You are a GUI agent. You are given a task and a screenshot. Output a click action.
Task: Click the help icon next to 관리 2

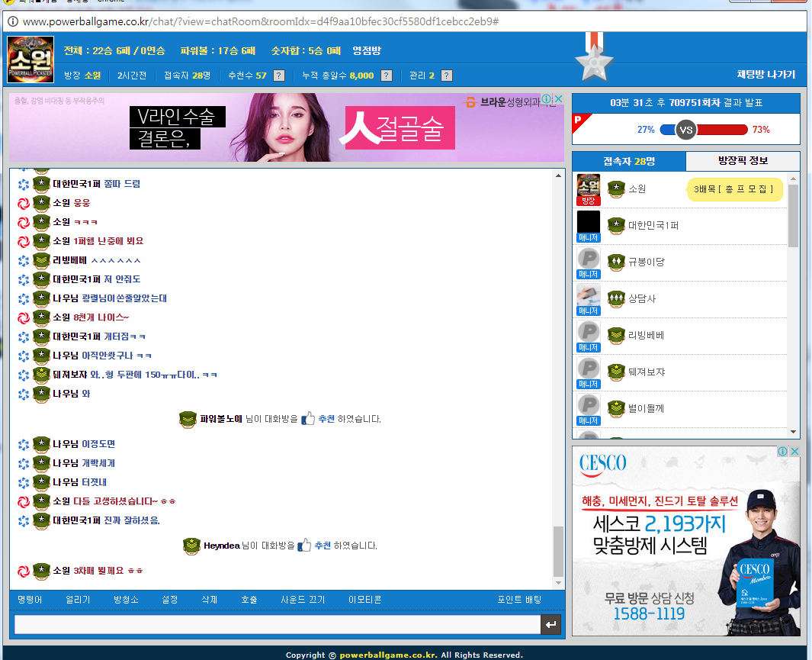click(x=447, y=76)
